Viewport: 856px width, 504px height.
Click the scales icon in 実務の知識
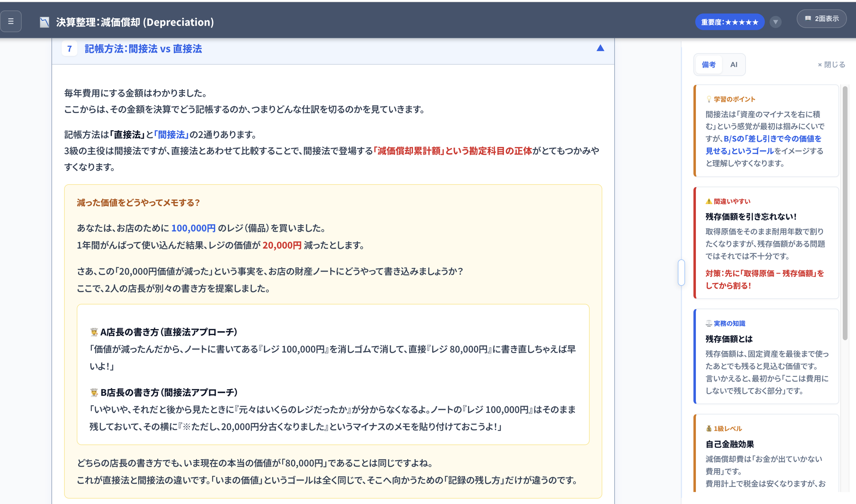coord(709,323)
